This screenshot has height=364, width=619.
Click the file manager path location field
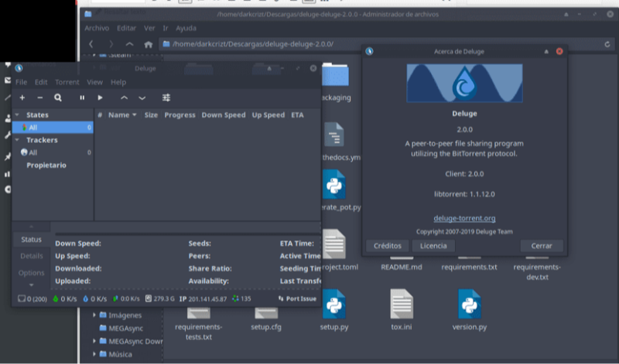[x=381, y=44]
